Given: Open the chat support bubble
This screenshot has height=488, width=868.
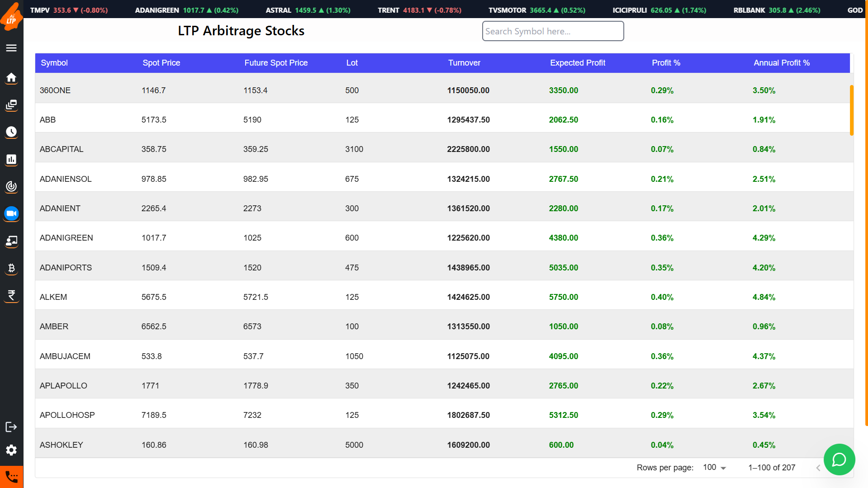Looking at the screenshot, I should [839, 460].
